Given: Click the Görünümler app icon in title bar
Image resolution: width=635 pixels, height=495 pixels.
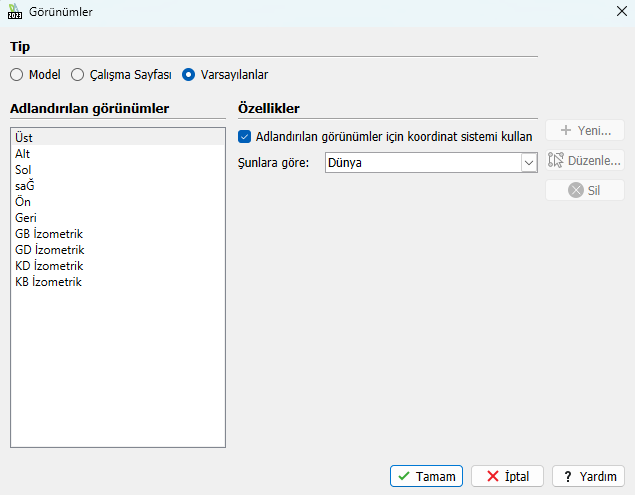Looking at the screenshot, I should tap(14, 12).
